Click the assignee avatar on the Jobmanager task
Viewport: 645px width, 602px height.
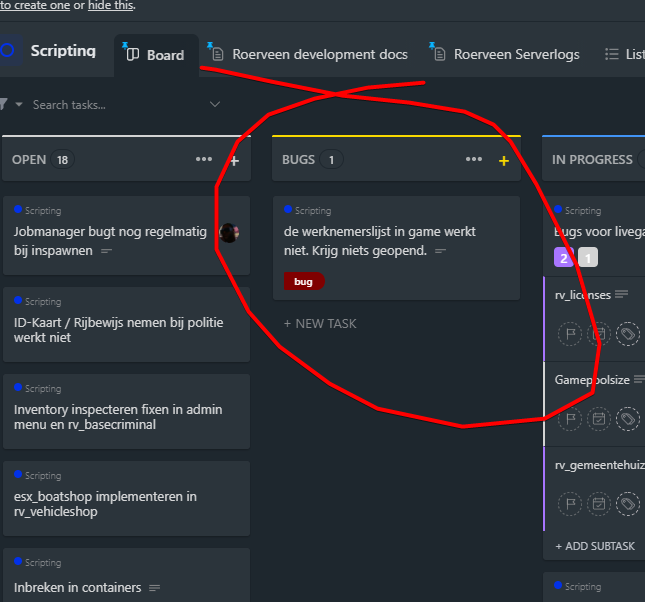coord(229,233)
